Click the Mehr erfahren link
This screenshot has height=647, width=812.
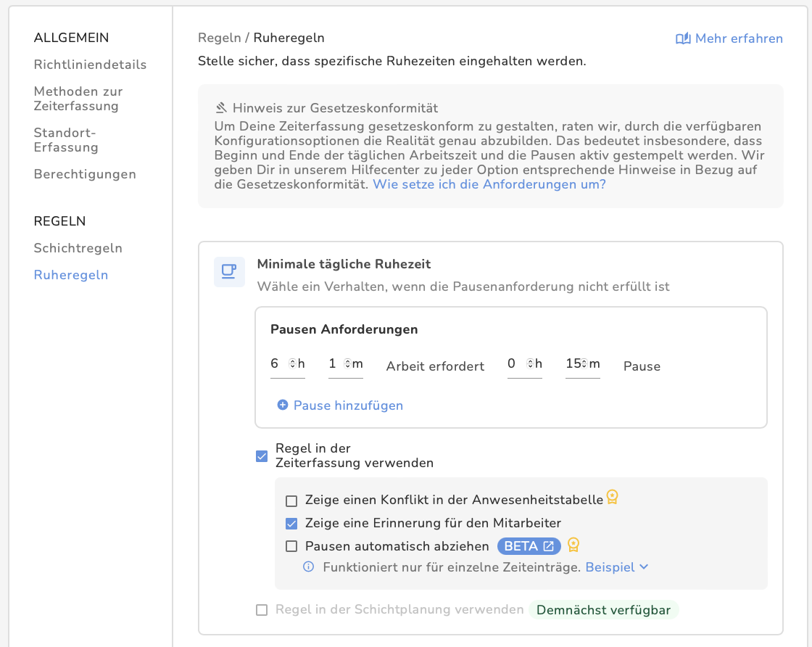point(729,38)
